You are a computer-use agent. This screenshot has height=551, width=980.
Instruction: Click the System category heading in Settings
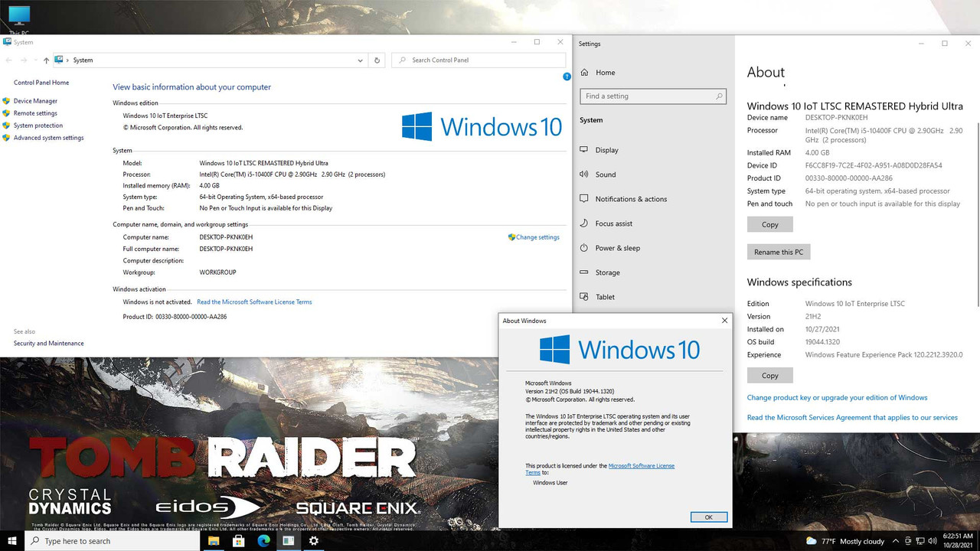coord(591,120)
